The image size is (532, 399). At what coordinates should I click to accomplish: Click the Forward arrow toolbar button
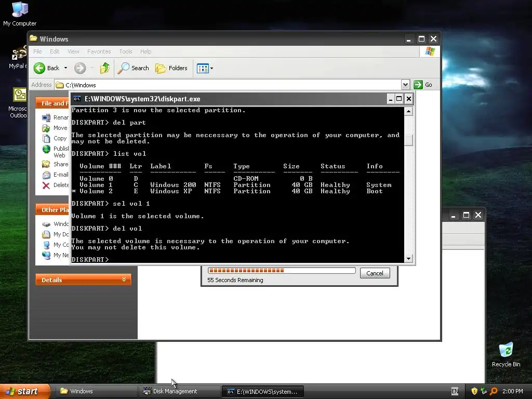coord(80,68)
